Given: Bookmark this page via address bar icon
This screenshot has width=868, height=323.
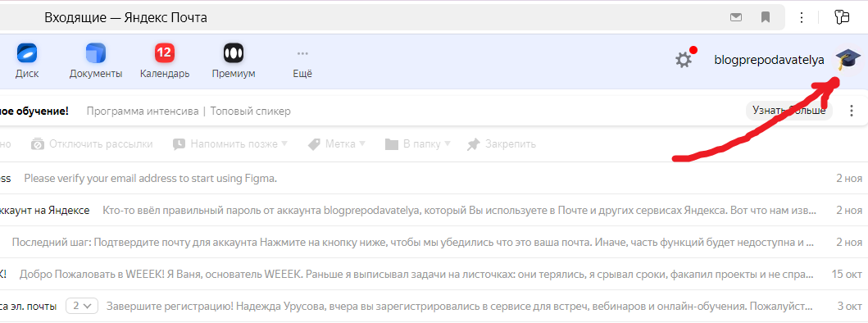Looking at the screenshot, I should (766, 18).
